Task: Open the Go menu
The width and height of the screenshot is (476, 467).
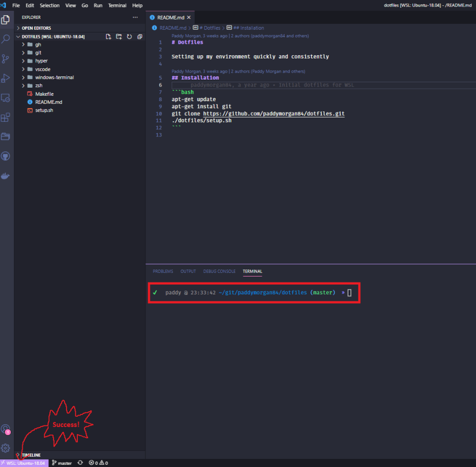Action: tap(85, 5)
